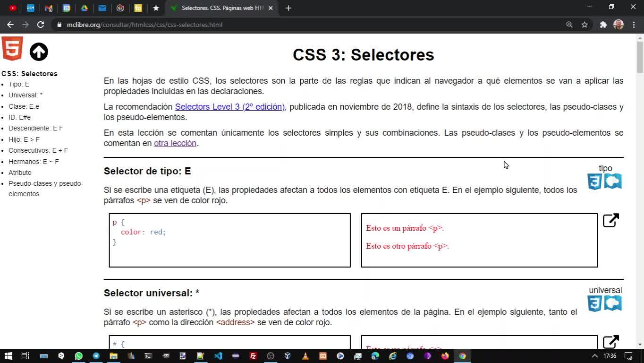Image resolution: width=644 pixels, height=363 pixels.
Task: Open OBS Studio from the taskbar
Action: pos(271,356)
